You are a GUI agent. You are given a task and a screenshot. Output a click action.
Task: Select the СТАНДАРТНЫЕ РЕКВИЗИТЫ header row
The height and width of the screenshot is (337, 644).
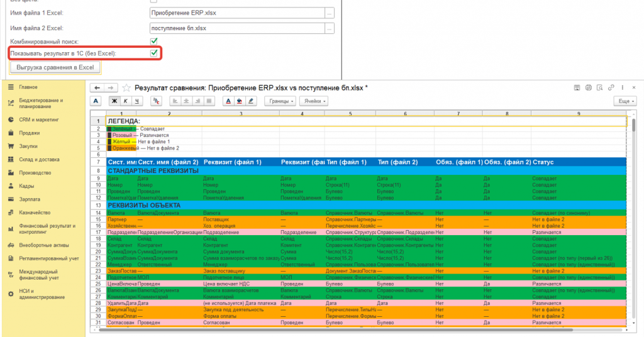point(366,171)
